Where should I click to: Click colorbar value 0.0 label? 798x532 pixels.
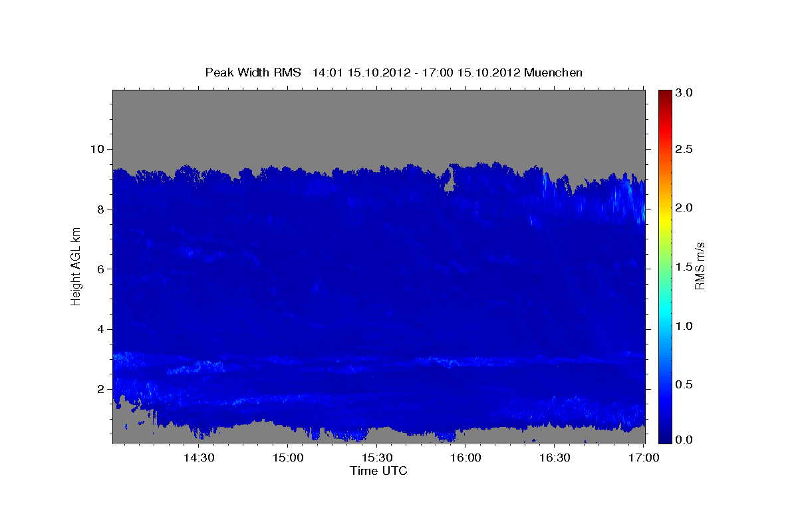[x=684, y=440]
